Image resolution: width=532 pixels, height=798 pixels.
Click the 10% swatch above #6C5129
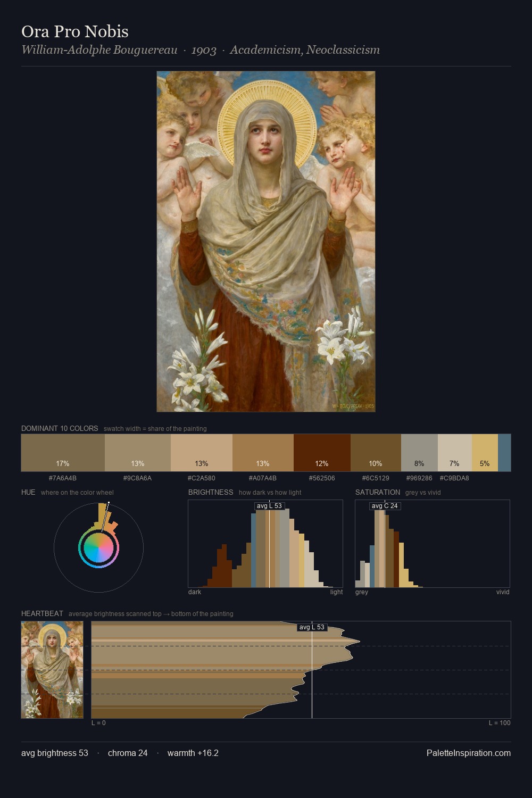(376, 453)
